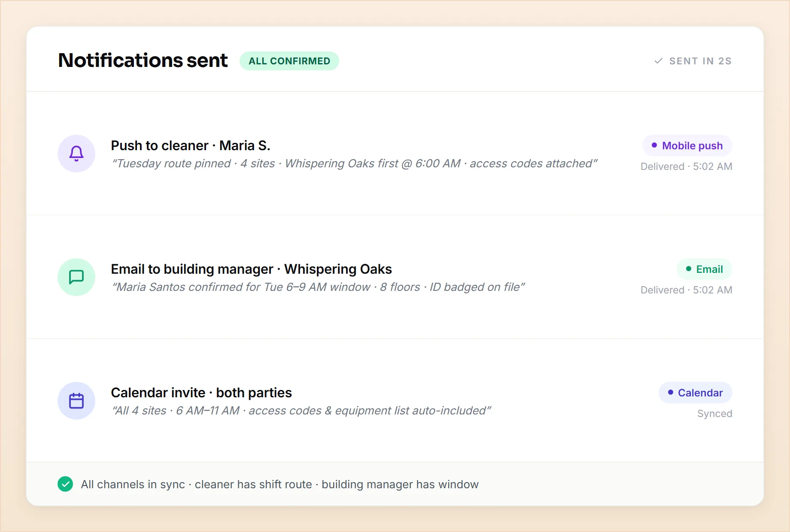
Task: Click the ALL CONFIRMED badge
Action: [x=289, y=61]
